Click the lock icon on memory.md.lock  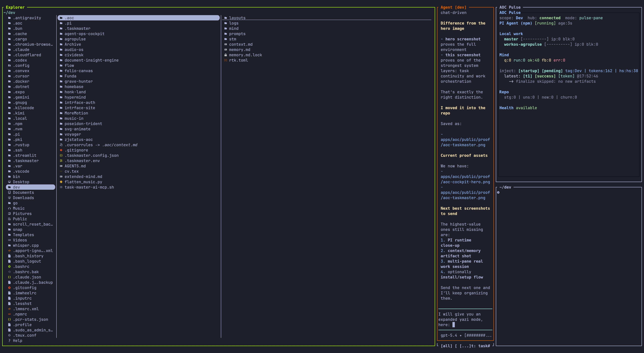226,55
